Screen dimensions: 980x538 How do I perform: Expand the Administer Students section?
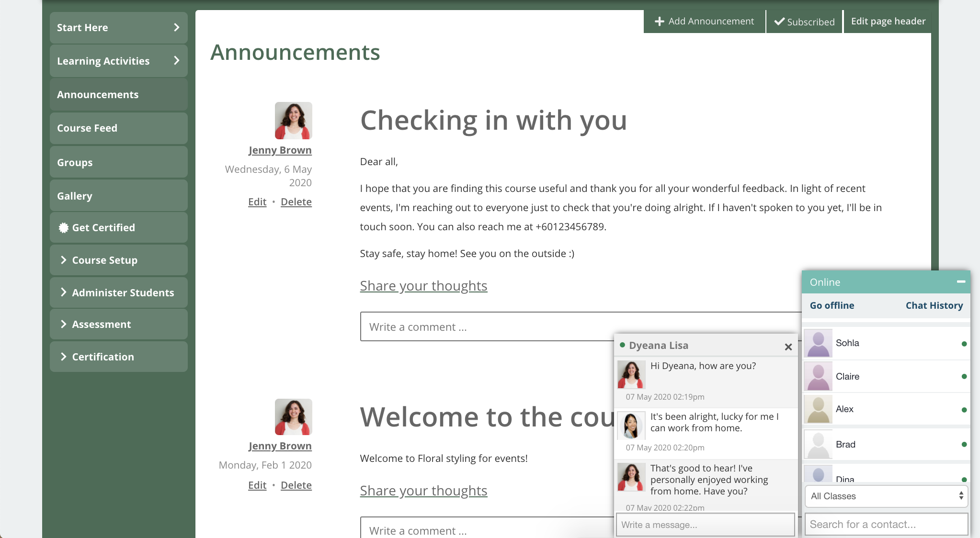(123, 293)
